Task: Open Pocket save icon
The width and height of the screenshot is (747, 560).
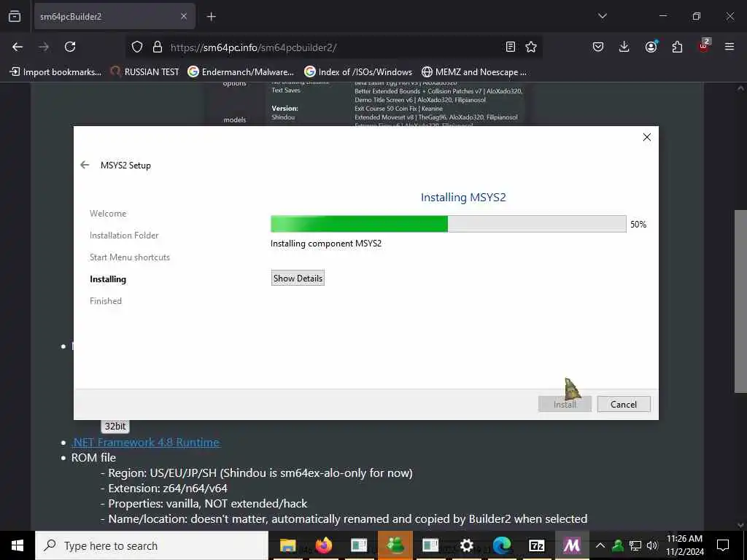Action: [x=598, y=47]
